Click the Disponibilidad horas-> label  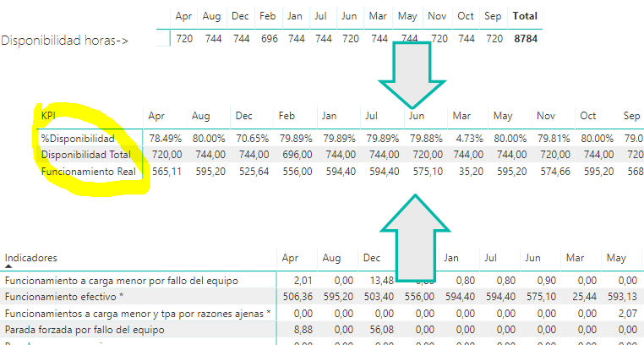(x=64, y=41)
